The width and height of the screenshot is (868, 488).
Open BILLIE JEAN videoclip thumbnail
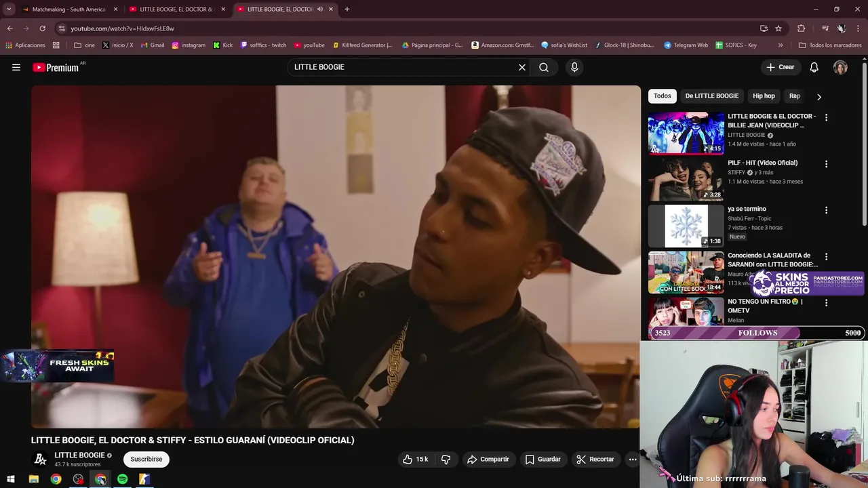[x=686, y=134]
